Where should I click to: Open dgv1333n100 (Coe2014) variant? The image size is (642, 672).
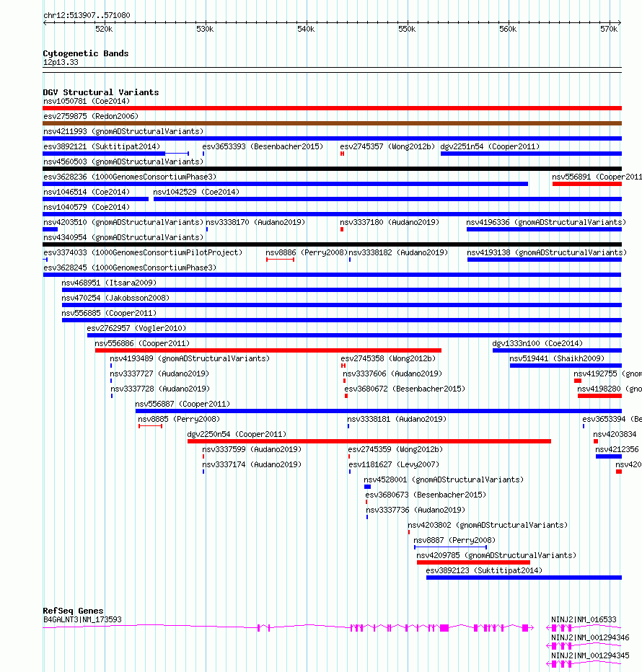click(x=537, y=343)
